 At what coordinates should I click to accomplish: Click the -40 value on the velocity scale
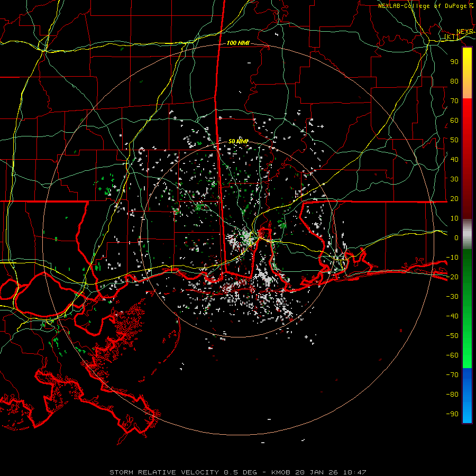pyautogui.click(x=452, y=316)
